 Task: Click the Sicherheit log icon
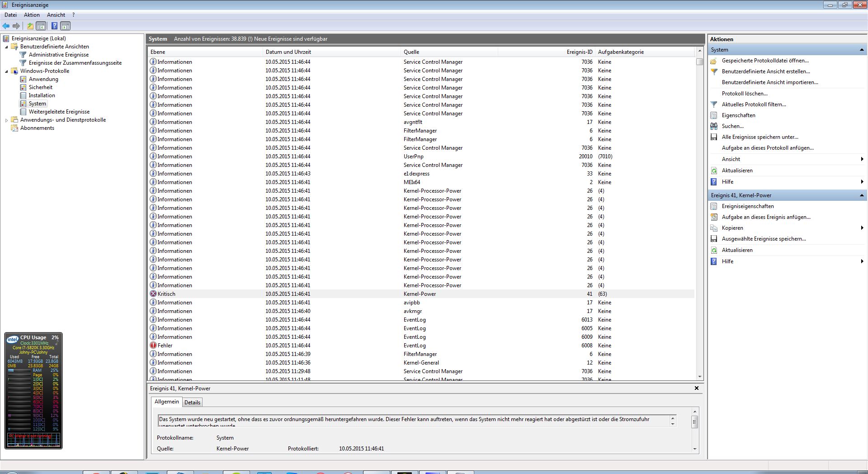[x=23, y=87]
